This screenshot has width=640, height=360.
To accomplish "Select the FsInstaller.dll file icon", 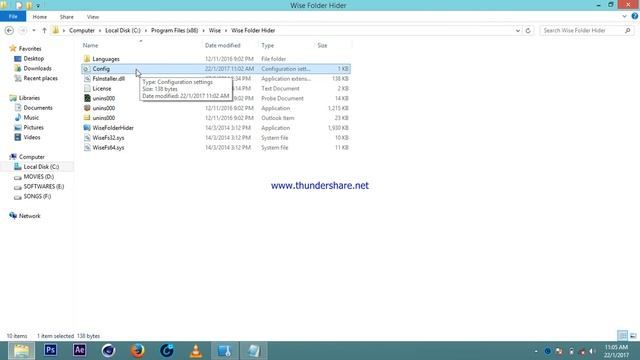I will pos(87,79).
